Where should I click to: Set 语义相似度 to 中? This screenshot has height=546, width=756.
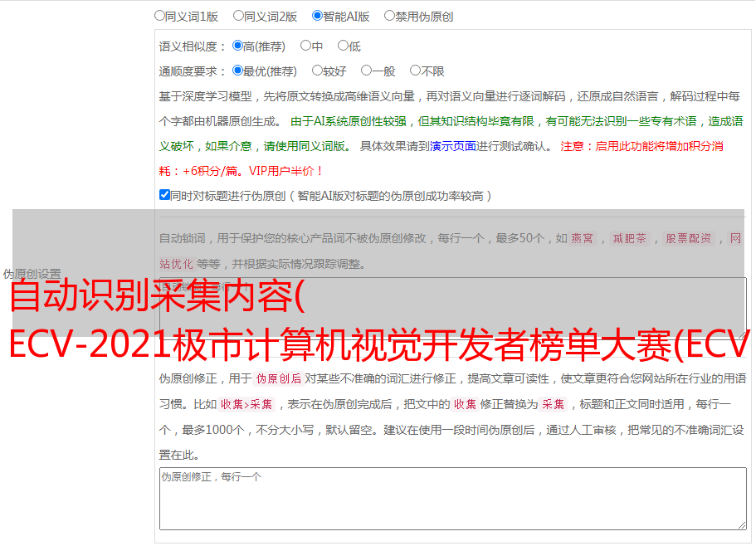coord(305,46)
